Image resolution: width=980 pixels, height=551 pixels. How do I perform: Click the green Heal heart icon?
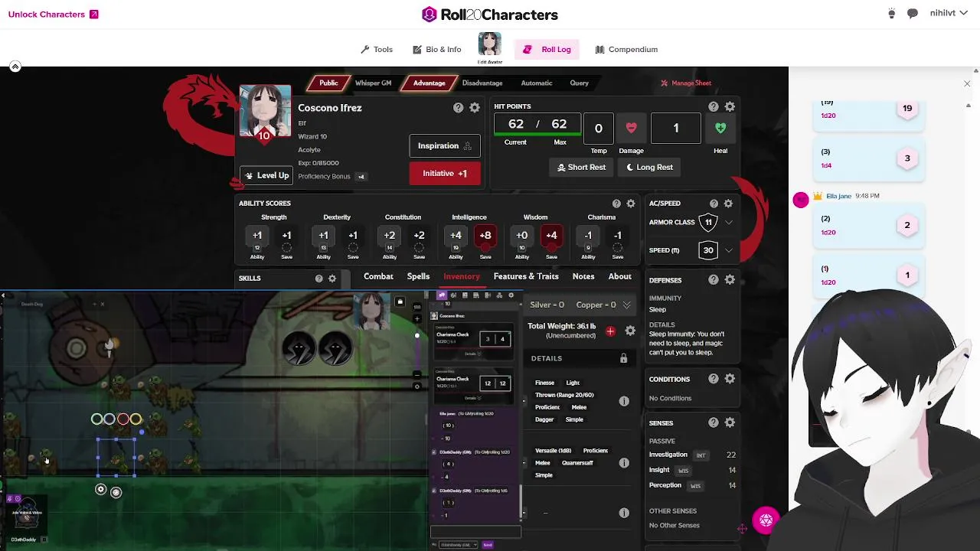point(720,128)
